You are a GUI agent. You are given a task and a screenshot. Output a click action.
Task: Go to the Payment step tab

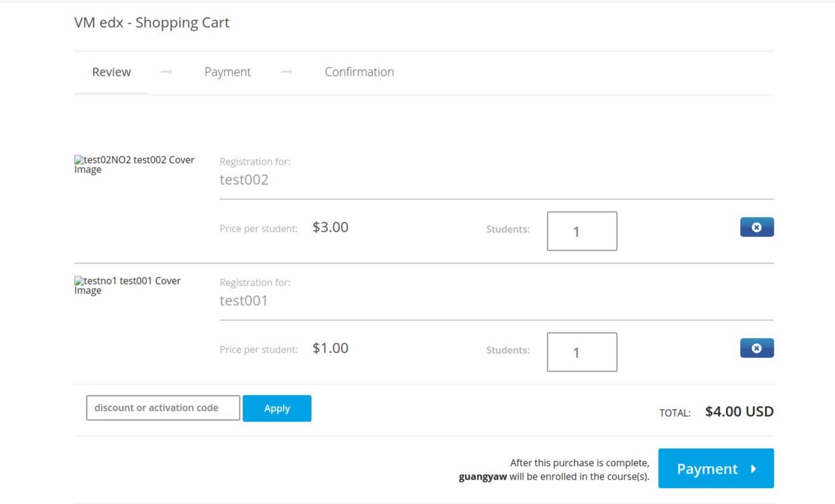coord(227,72)
